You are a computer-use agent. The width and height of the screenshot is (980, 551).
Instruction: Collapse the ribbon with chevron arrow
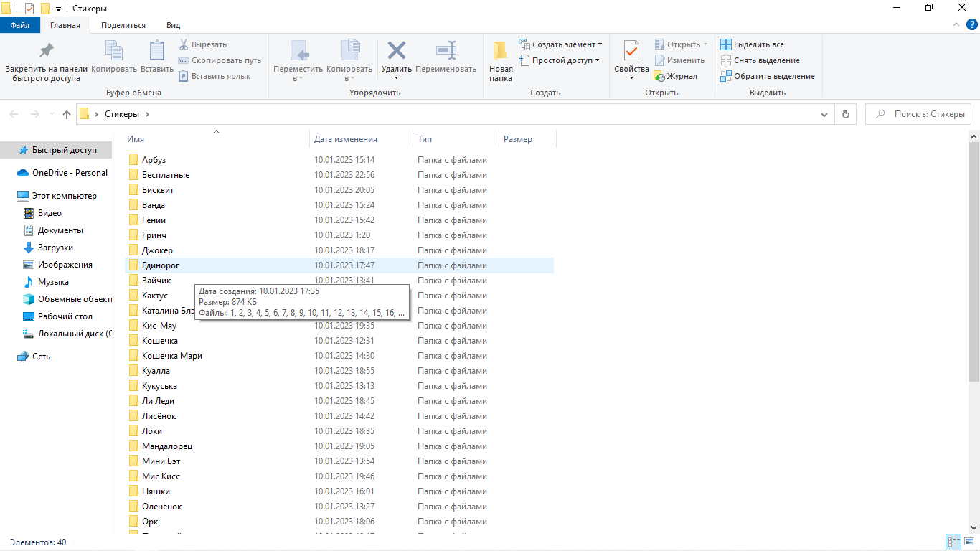[956, 25]
